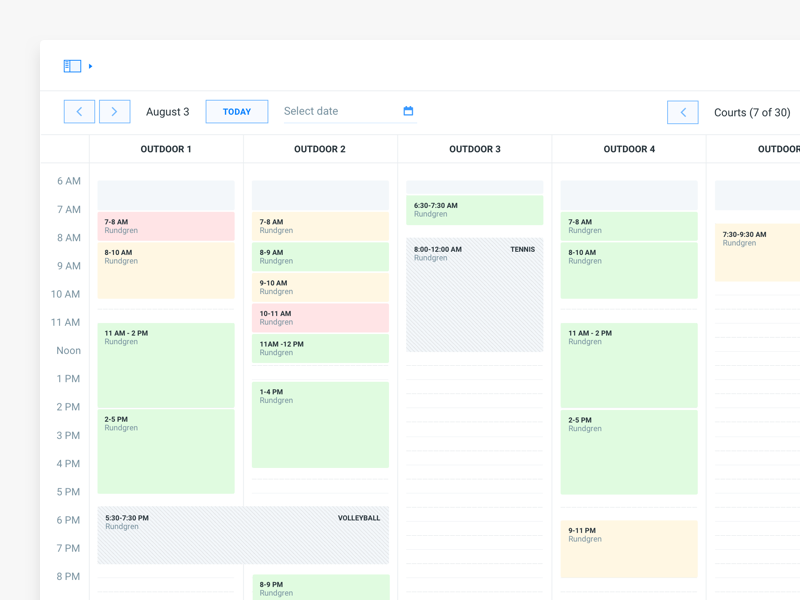Open the 11 AM - 2 PM booking in Outdoor 1
Viewport: 800px width, 600px height.
(166, 365)
